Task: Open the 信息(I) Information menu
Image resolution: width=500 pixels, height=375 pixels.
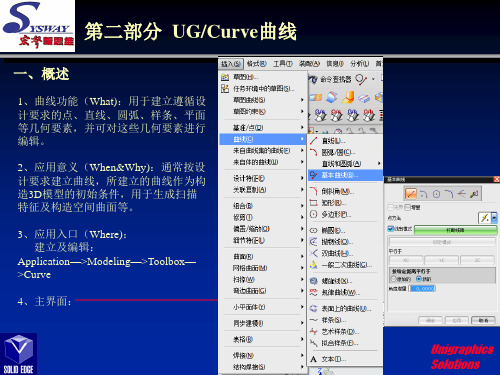Action: point(335,63)
